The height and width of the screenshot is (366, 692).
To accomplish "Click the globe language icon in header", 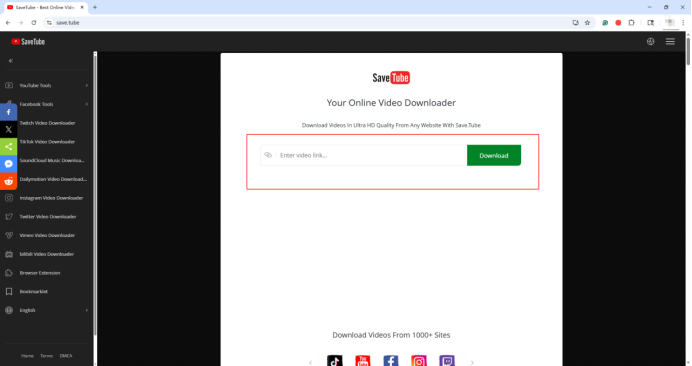I will pyautogui.click(x=651, y=42).
